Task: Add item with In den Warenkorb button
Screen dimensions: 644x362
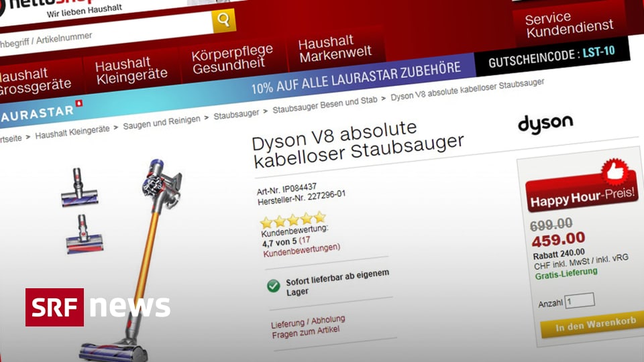Action: (595, 324)
